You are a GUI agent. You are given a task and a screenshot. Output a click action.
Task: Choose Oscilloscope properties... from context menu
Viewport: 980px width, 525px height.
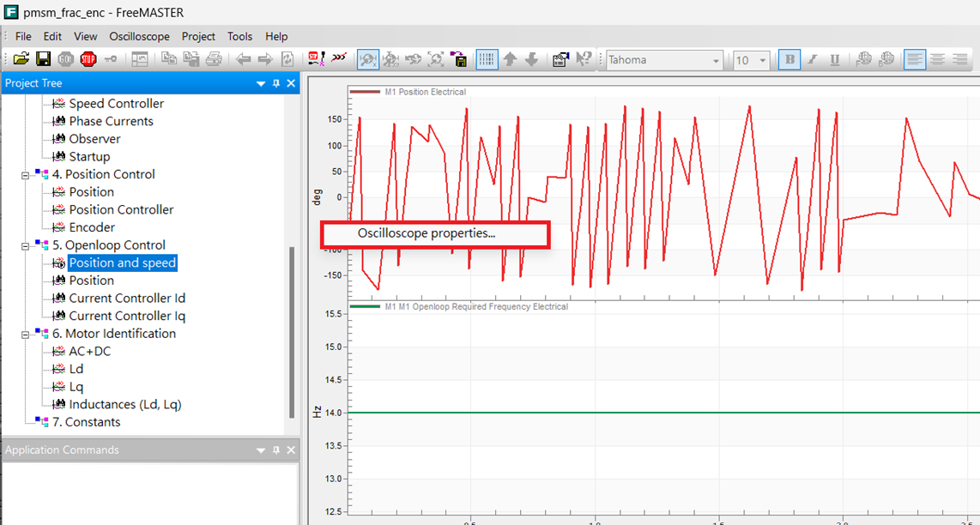(x=426, y=232)
